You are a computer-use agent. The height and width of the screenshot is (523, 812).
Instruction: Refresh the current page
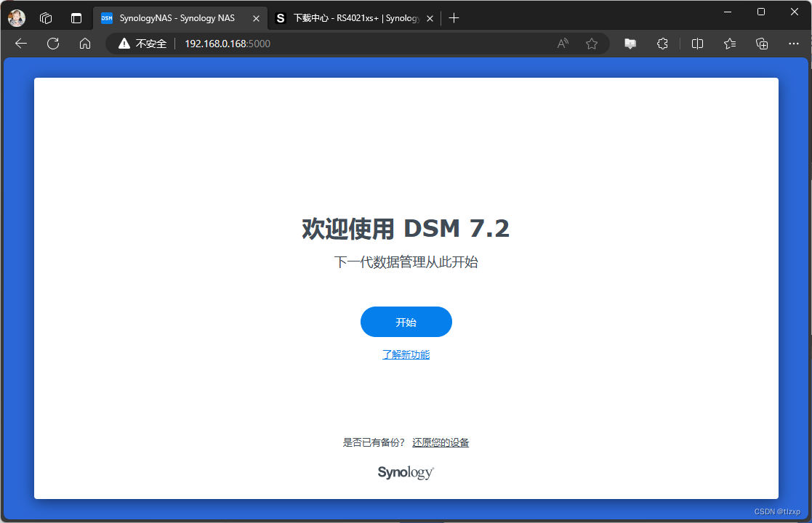point(53,44)
